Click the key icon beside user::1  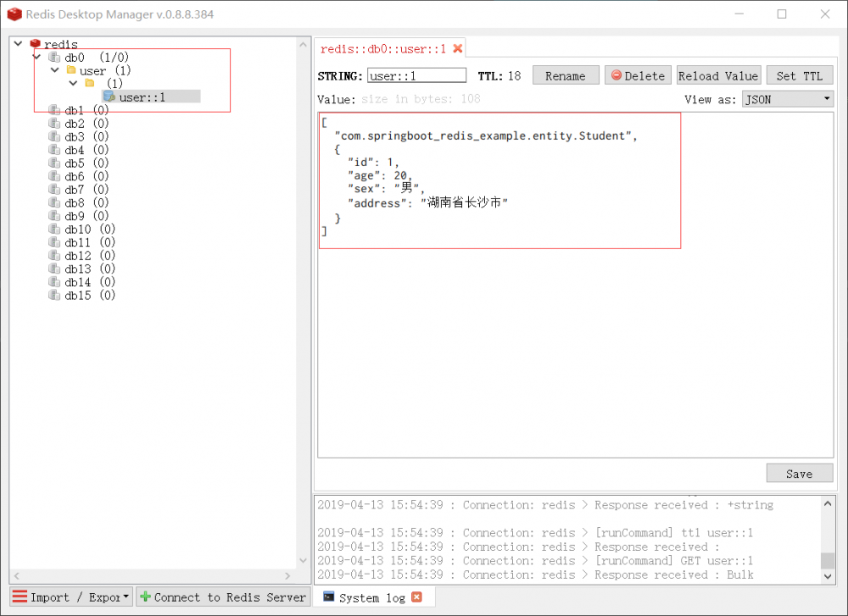coord(109,96)
